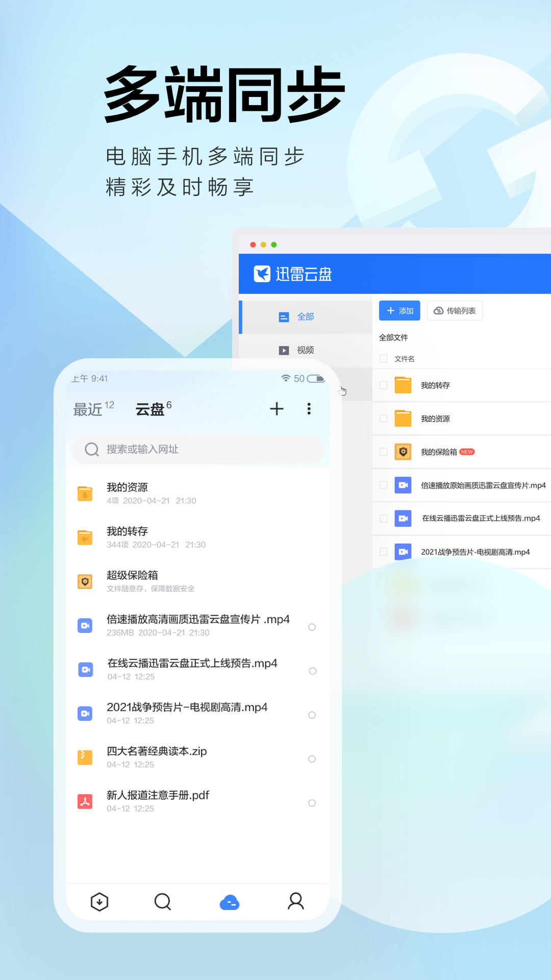Open the cloud drive tab icon in bottom navigation
The width and height of the screenshot is (551, 980).
click(x=230, y=902)
